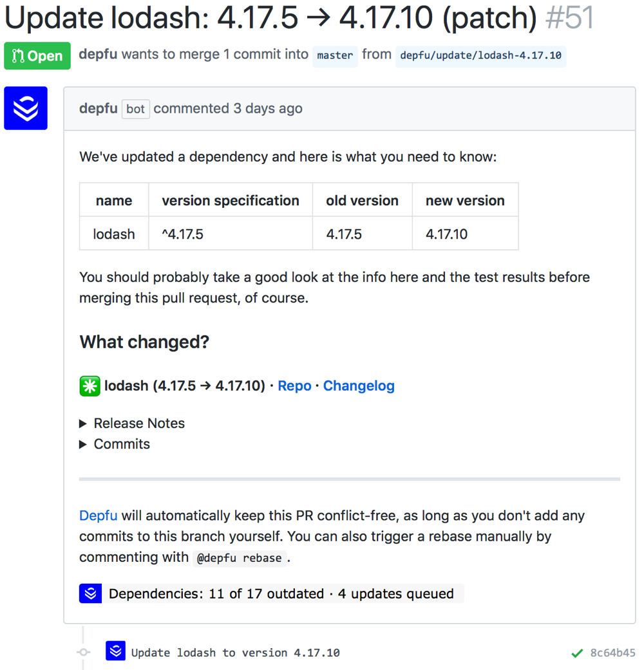The width and height of the screenshot is (644, 670).
Task: Click the depfu commit avatar icon
Action: tap(116, 651)
